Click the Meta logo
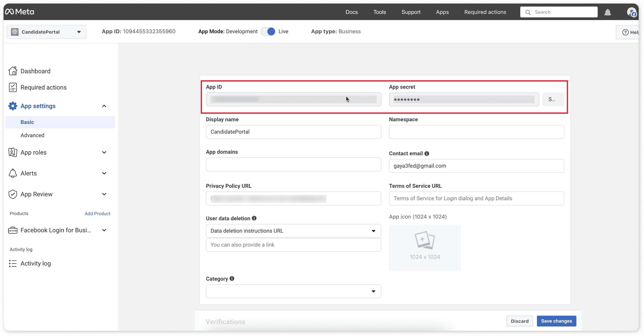This screenshot has height=336, width=644. tap(19, 12)
